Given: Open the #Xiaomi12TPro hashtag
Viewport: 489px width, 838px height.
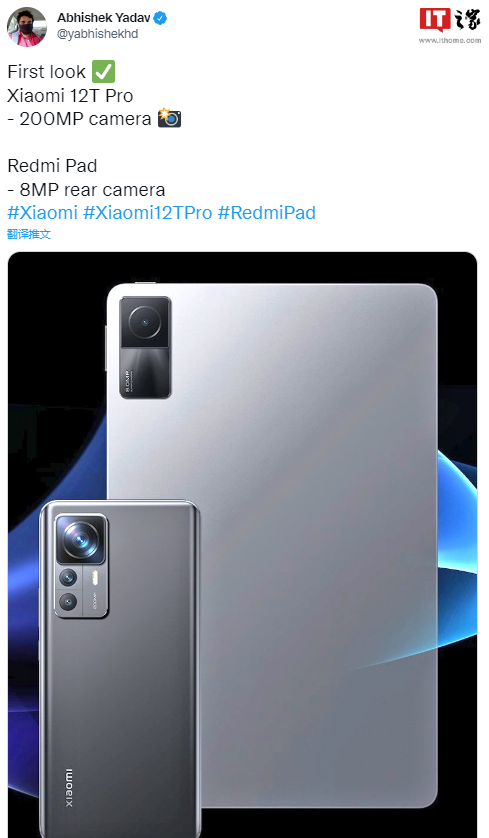Looking at the screenshot, I should click(148, 213).
